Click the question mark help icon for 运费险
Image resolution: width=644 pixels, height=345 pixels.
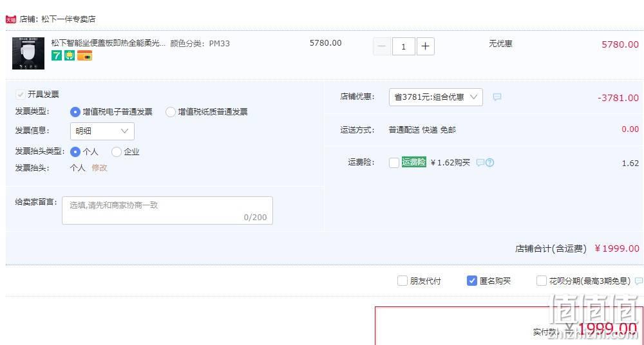pyautogui.click(x=489, y=163)
